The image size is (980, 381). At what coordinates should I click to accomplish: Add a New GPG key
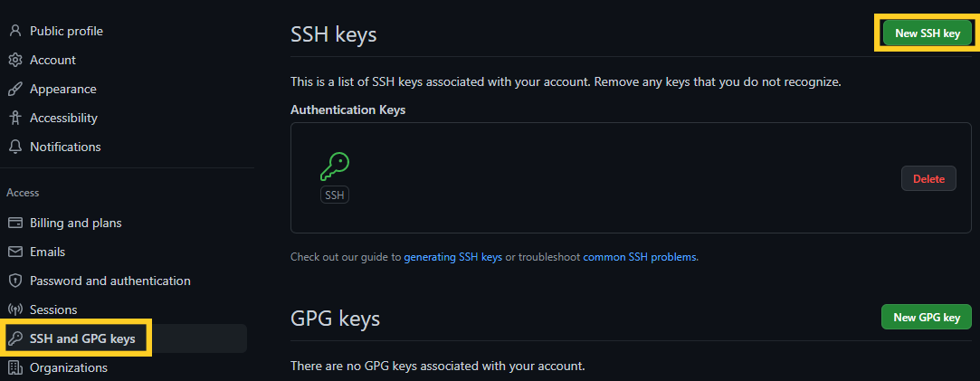(x=927, y=318)
